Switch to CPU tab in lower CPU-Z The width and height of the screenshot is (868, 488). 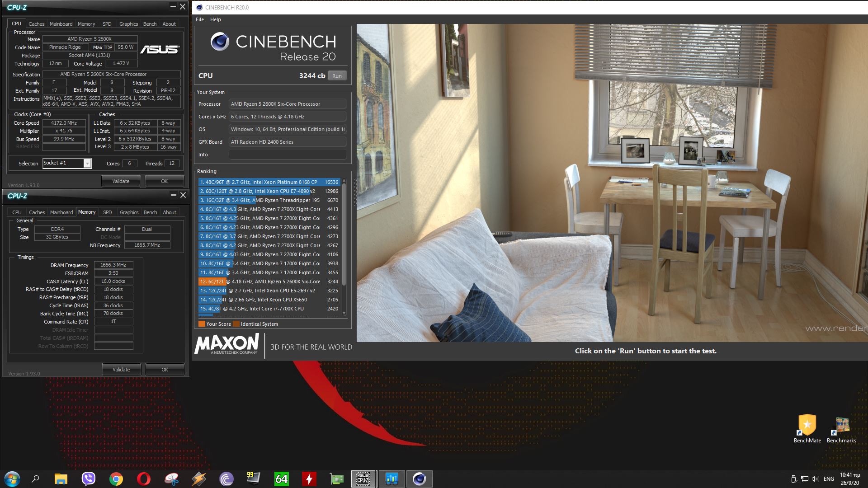click(17, 212)
